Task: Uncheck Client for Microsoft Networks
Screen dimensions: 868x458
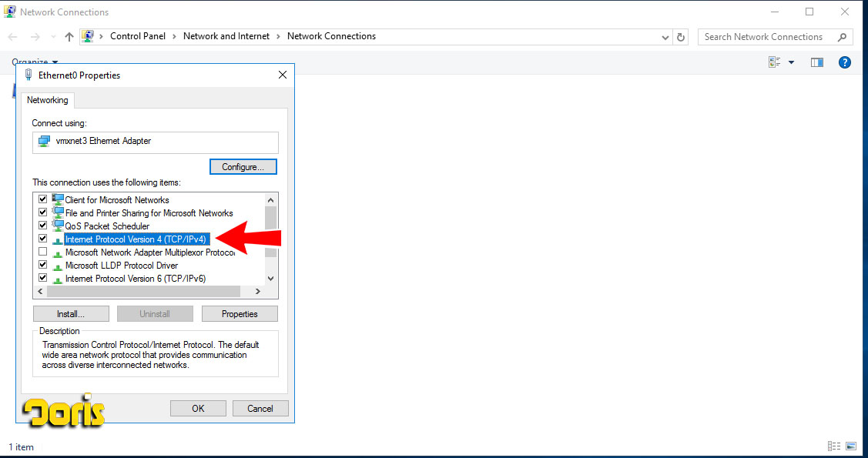Action: 42,199
